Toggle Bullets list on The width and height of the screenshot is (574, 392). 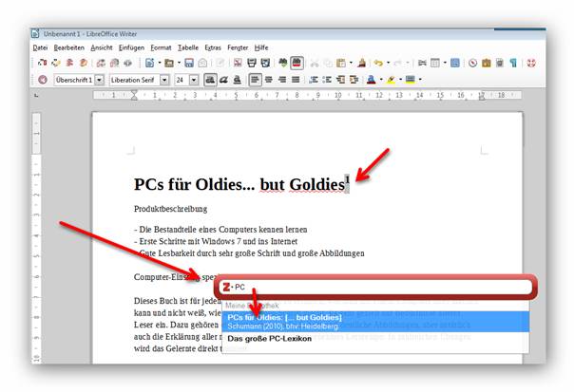coord(327,80)
